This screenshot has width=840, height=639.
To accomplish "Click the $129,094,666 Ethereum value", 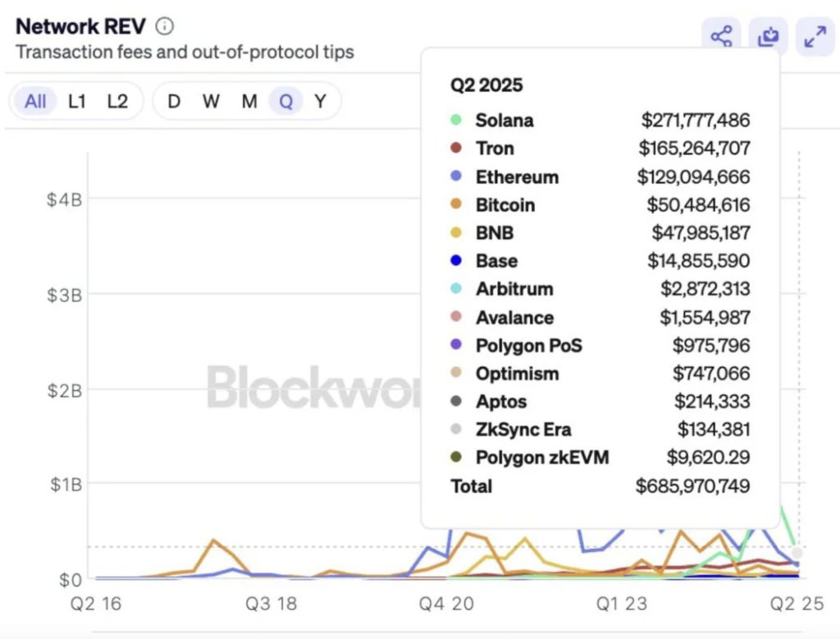I will tap(694, 176).
